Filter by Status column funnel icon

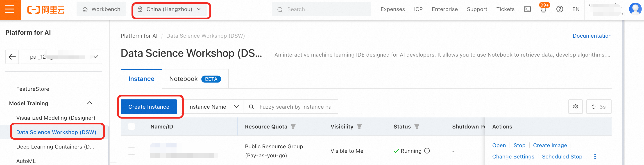pos(417,126)
